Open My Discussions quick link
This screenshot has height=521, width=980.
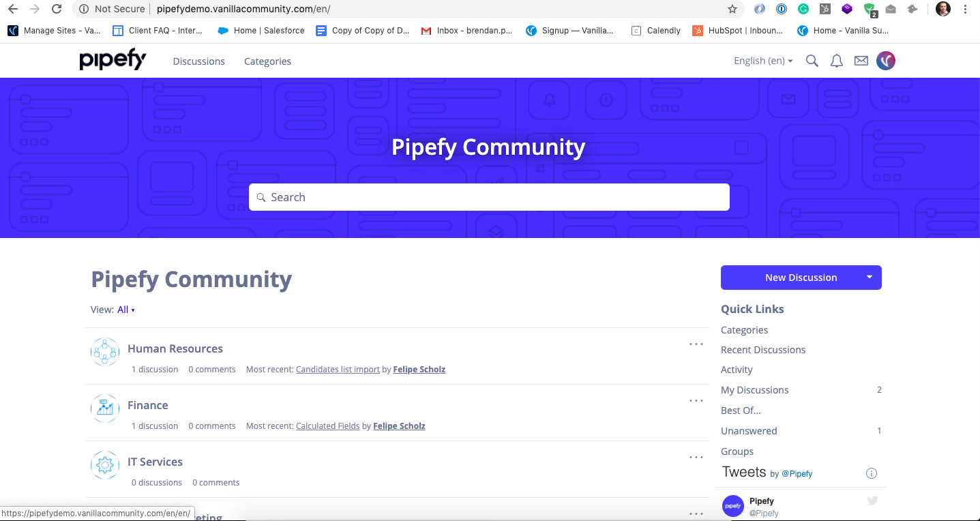(754, 390)
